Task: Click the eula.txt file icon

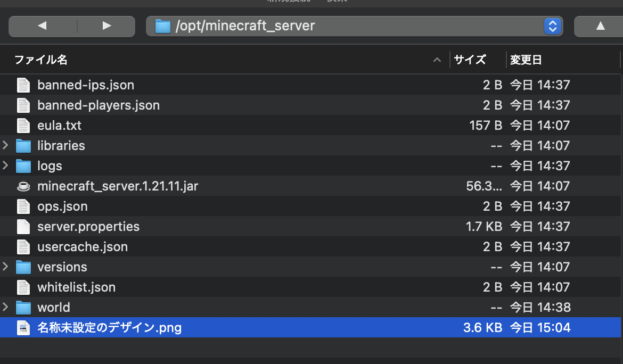Action: pos(23,126)
